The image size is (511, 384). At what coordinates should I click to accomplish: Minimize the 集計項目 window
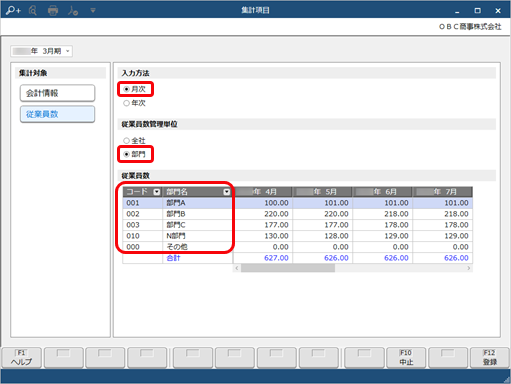point(457,11)
